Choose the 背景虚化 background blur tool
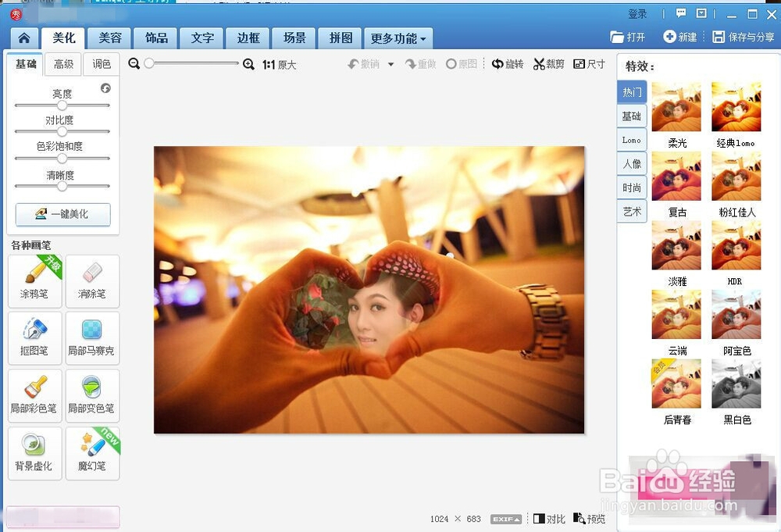Screen dimensions: 781x532 click(x=34, y=452)
